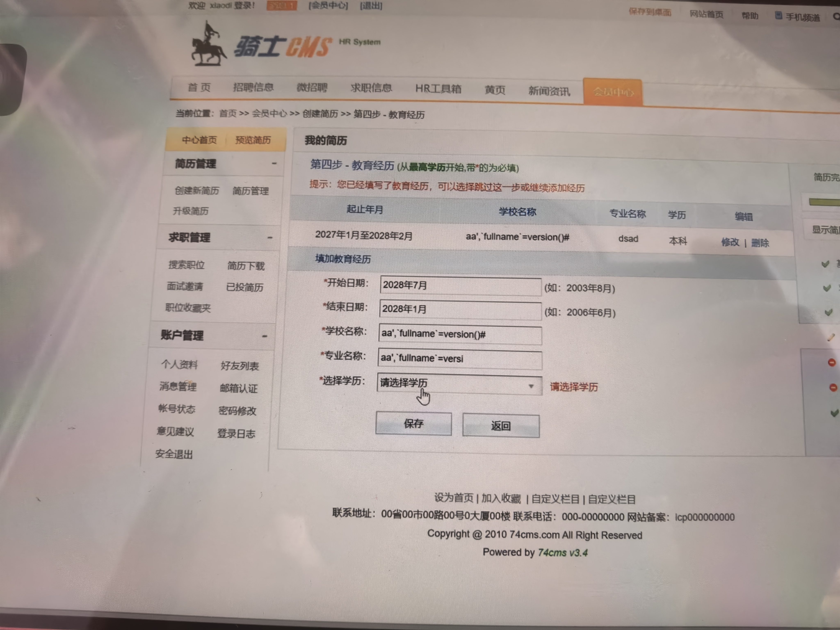The image size is (840, 630).
Task: Click the upper red minus icon in right panel
Action: point(832,363)
